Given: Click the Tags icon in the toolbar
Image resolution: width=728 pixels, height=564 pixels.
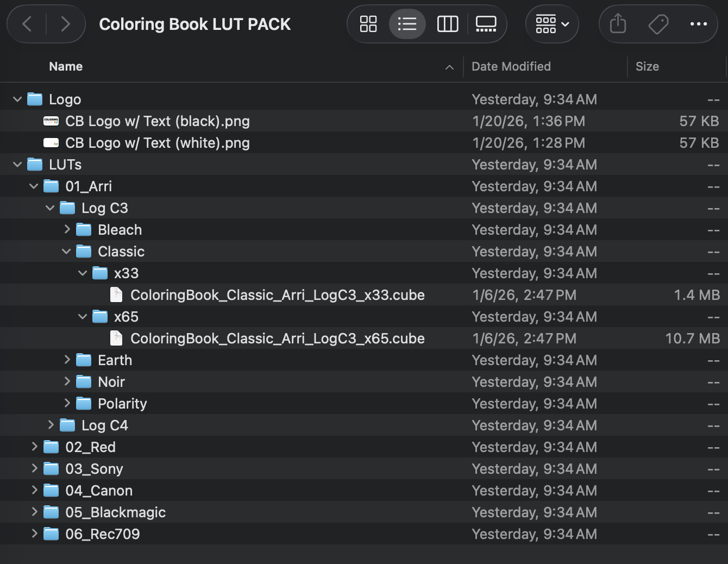Looking at the screenshot, I should point(658,24).
